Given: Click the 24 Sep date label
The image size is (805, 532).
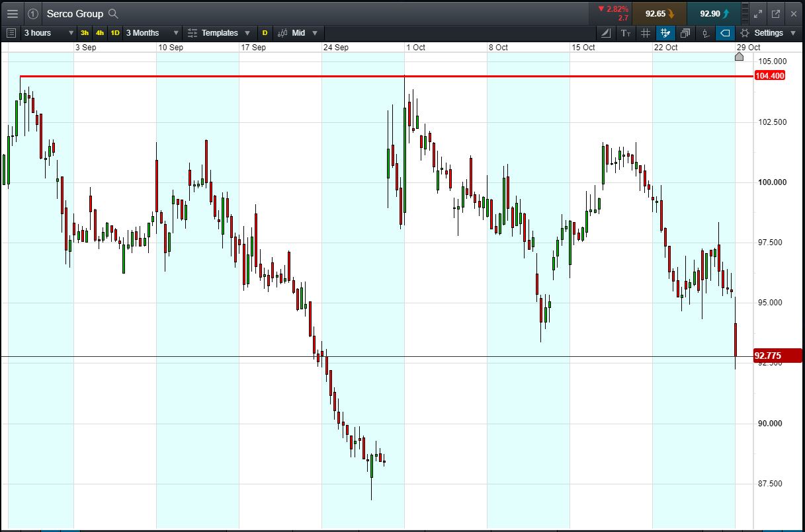Looking at the screenshot, I should [336, 48].
